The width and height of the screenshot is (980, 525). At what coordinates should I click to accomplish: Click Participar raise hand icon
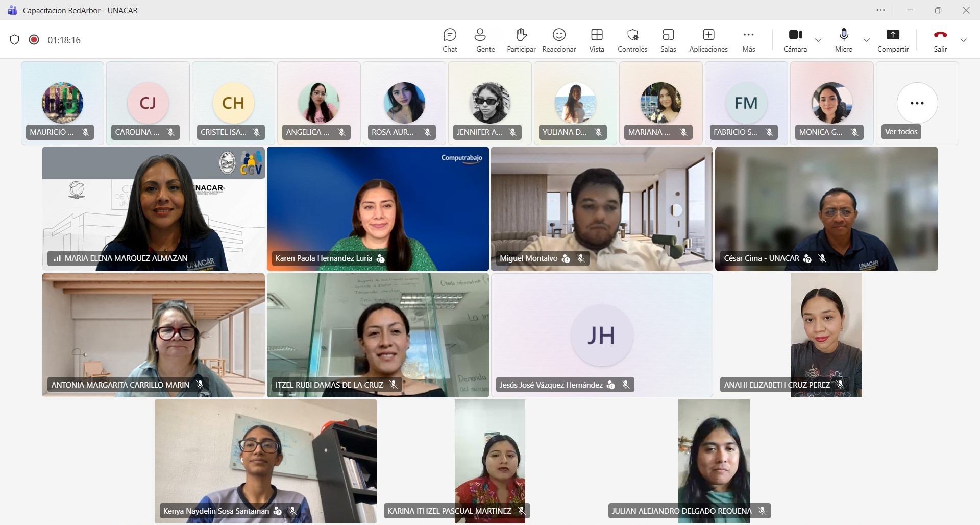tap(521, 40)
